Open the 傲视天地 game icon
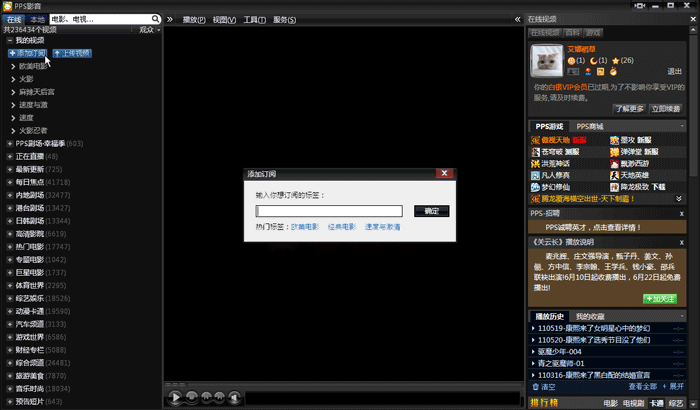Screen dimensions: 700x410 click(x=535, y=140)
